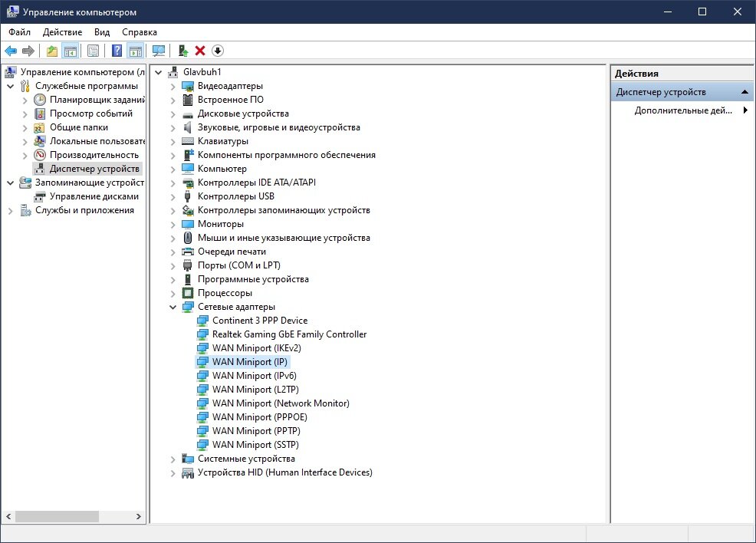Image resolution: width=756 pixels, height=543 pixels.
Task: Expand the Контроллеры USB category
Action: (173, 197)
